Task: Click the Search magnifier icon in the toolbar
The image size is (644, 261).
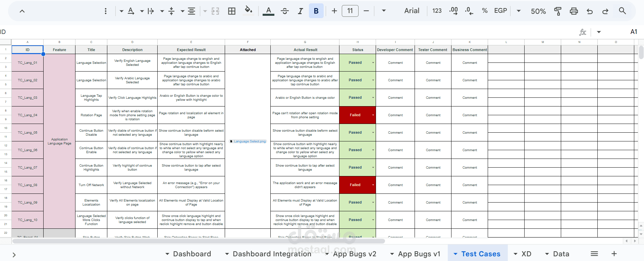Action: 622,11
